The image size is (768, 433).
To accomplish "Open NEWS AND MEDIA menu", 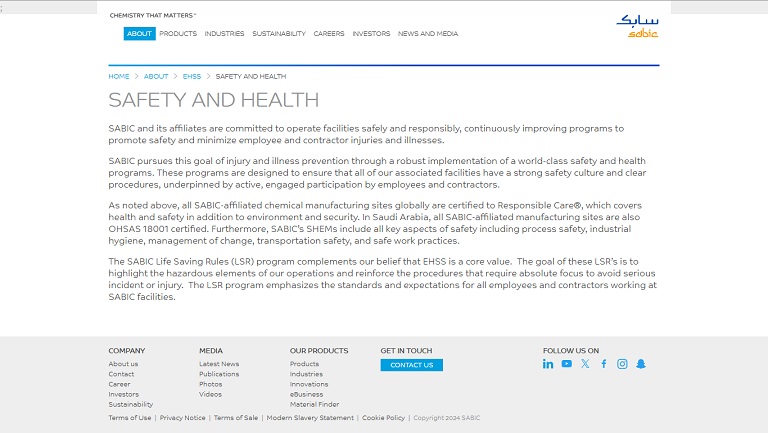I will coord(428,34).
